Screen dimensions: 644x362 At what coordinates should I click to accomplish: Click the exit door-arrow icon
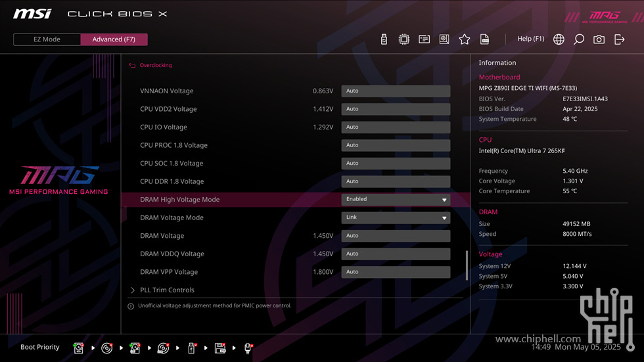[x=619, y=39]
